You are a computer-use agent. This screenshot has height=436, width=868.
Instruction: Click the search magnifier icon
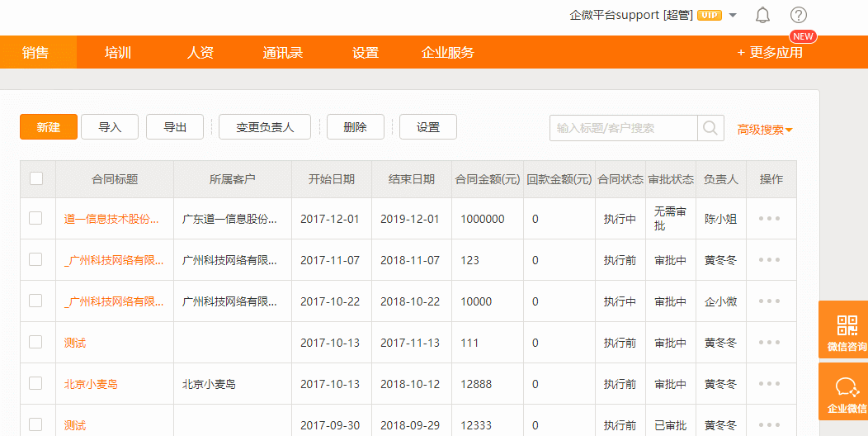[x=710, y=128]
